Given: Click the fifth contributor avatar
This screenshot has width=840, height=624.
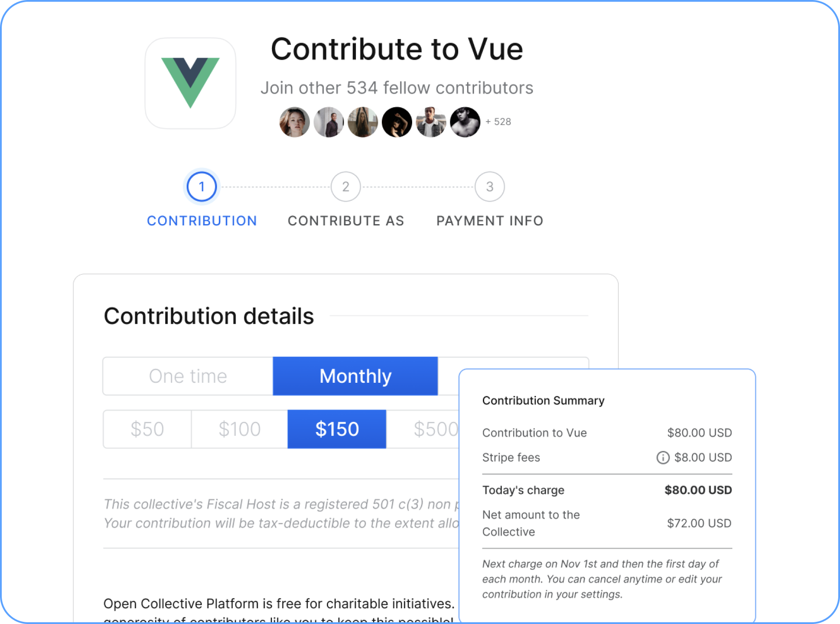Looking at the screenshot, I should coord(431,122).
